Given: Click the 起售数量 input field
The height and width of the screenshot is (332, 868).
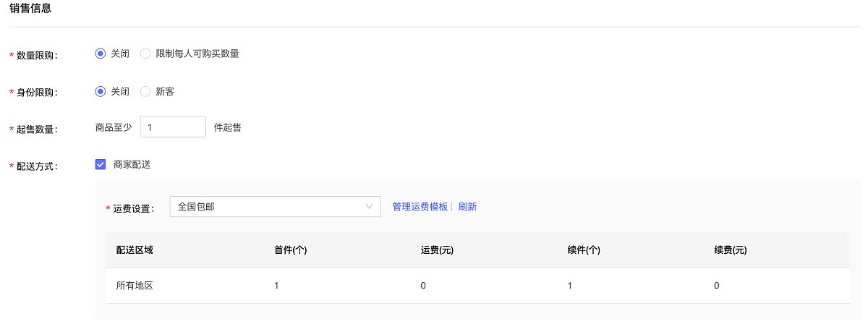Looking at the screenshot, I should [x=173, y=127].
